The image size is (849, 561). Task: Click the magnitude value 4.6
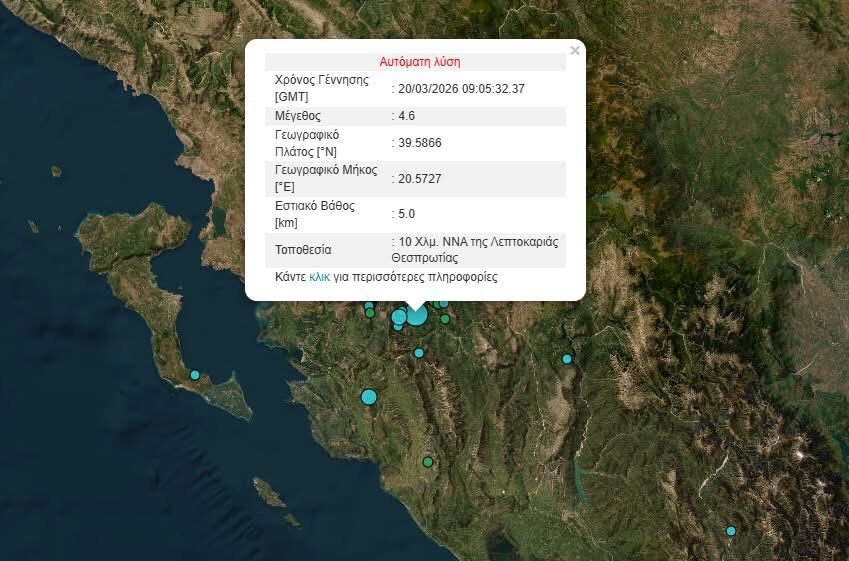click(406, 116)
